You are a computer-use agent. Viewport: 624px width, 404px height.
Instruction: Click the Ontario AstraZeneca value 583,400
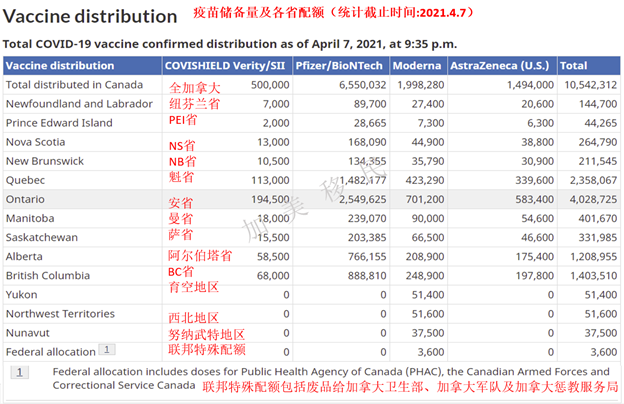pyautogui.click(x=534, y=199)
